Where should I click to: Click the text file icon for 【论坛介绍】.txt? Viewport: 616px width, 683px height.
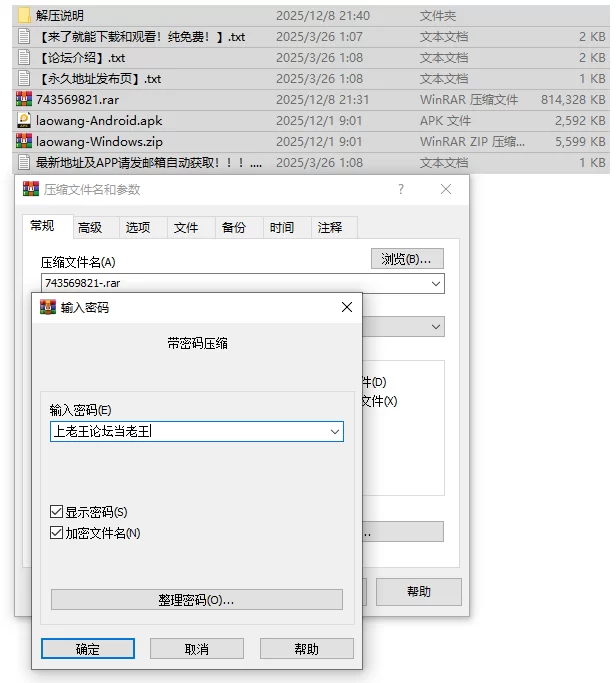click(x=24, y=57)
